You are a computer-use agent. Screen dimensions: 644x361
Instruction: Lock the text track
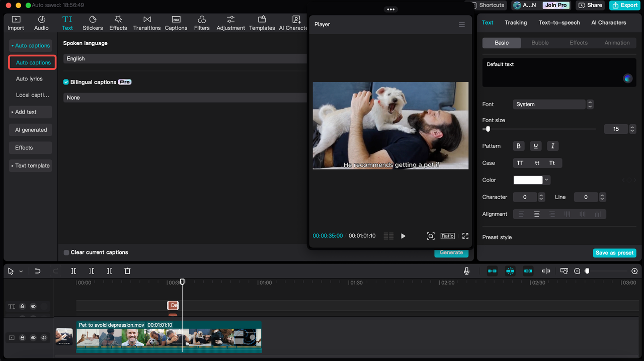[x=22, y=306]
